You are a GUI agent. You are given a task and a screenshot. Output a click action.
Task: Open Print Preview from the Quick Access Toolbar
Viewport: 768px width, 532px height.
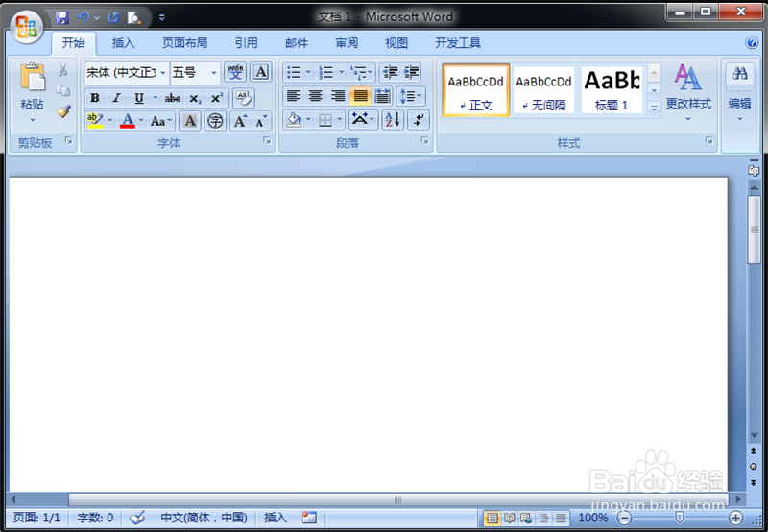click(x=133, y=18)
